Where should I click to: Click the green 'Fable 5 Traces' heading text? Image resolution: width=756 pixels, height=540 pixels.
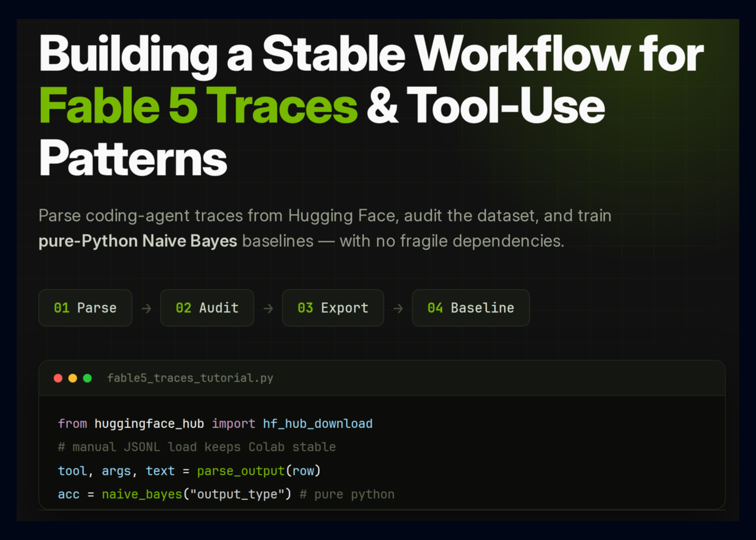pyautogui.click(x=198, y=105)
